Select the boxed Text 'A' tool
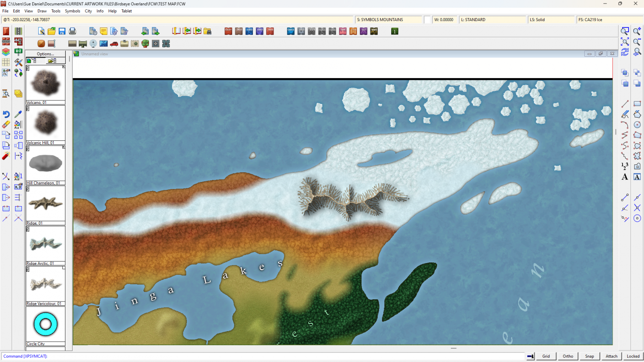This screenshot has height=362, width=644. [x=637, y=177]
